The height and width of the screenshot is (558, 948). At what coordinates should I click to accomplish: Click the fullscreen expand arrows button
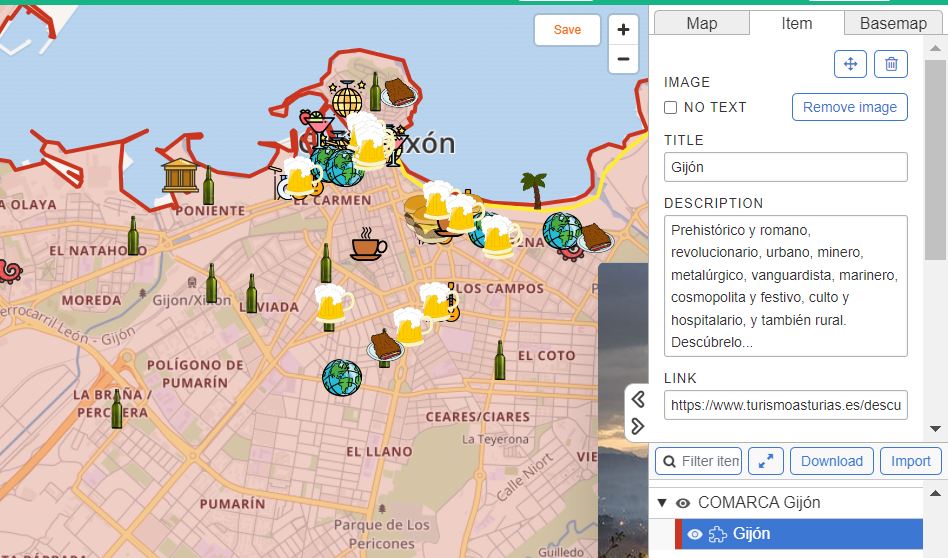(765, 461)
